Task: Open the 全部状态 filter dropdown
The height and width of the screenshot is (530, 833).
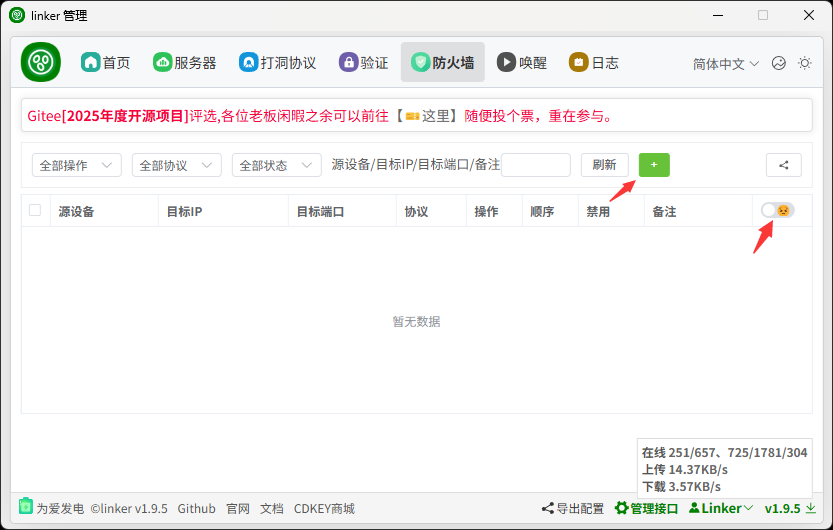Action: (x=277, y=166)
